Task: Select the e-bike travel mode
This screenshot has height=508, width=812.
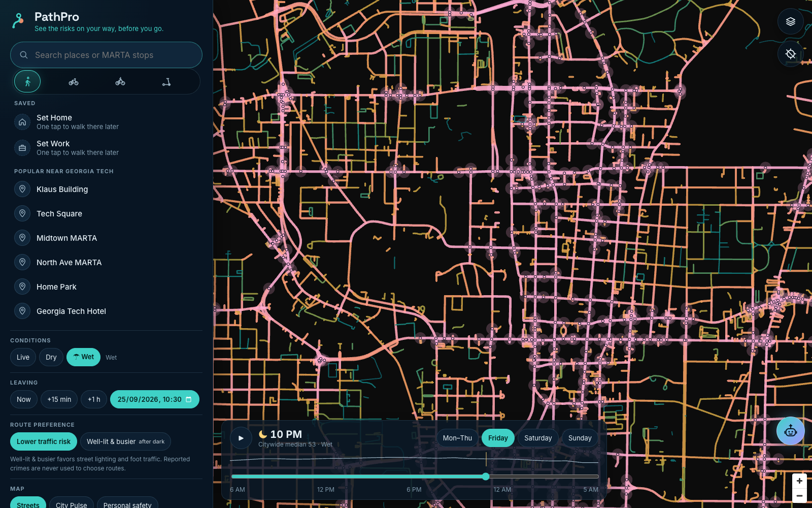Action: click(x=120, y=81)
